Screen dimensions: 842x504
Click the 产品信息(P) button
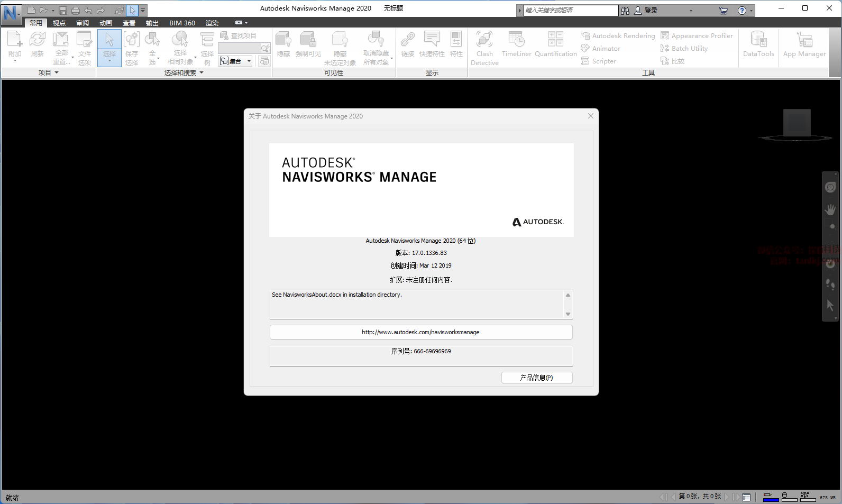tap(536, 378)
